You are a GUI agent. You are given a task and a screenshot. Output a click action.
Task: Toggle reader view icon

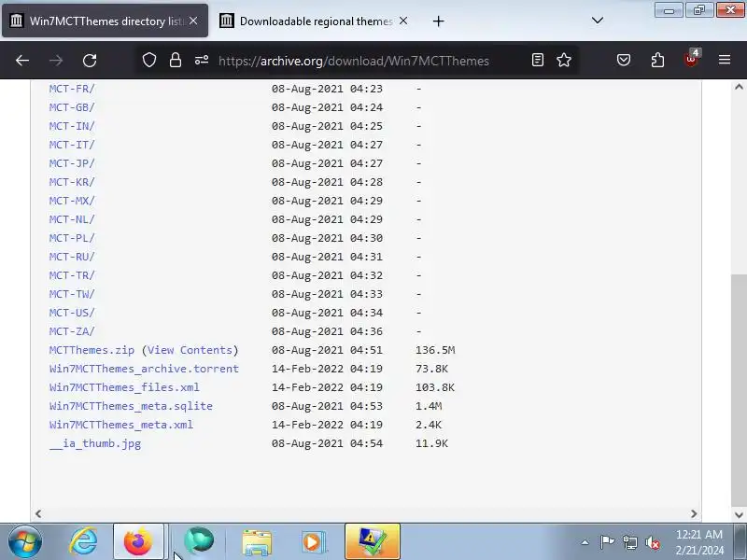538,60
